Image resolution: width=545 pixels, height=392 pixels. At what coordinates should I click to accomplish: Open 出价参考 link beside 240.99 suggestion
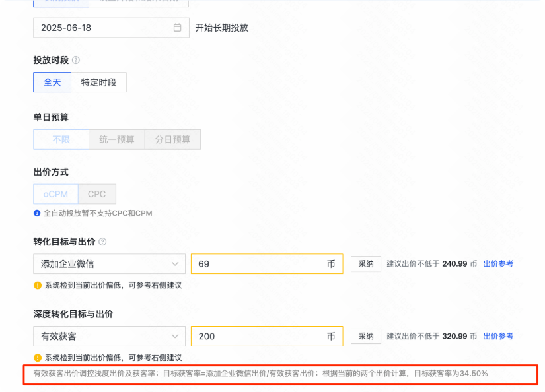click(498, 264)
